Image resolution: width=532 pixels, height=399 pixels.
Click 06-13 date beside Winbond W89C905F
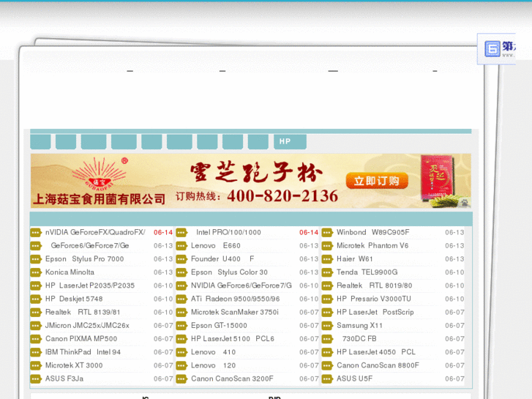click(454, 233)
